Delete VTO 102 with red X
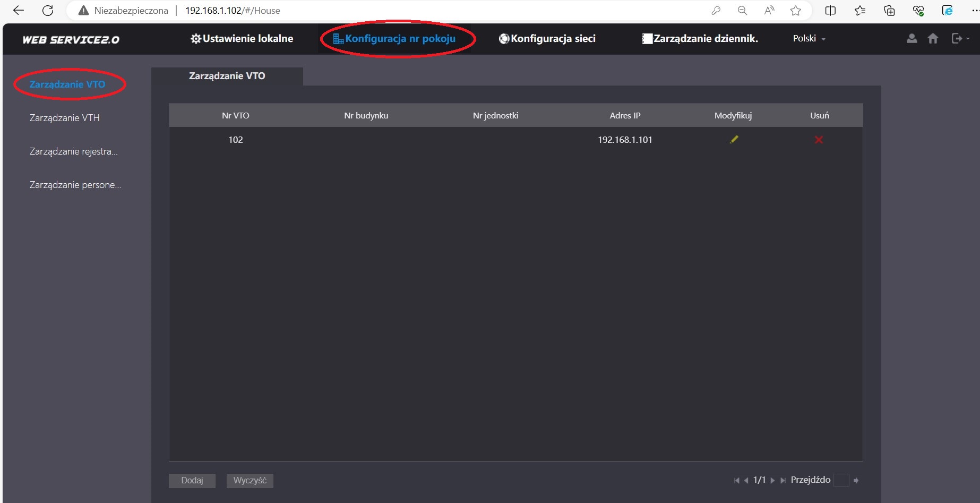Screen dimensions: 980x503 click(819, 140)
